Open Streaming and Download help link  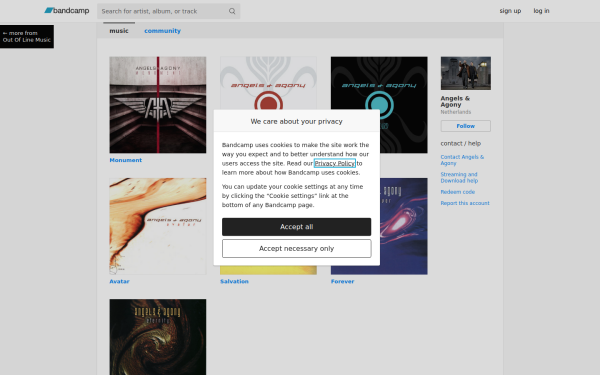(459, 178)
